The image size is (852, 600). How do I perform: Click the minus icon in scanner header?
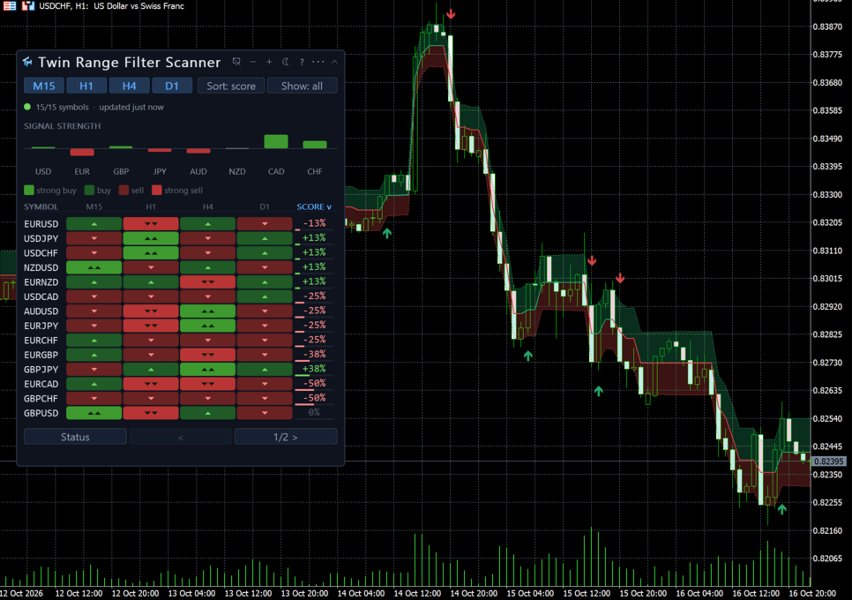[253, 62]
